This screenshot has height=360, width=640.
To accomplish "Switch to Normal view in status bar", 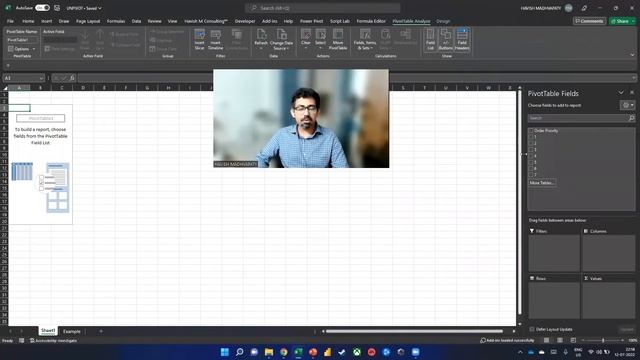I will coord(546,340).
